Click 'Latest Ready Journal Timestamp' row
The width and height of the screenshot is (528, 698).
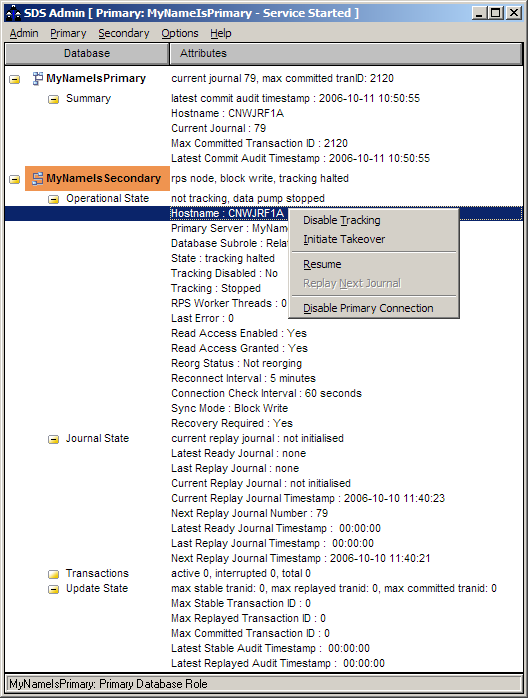(276, 528)
